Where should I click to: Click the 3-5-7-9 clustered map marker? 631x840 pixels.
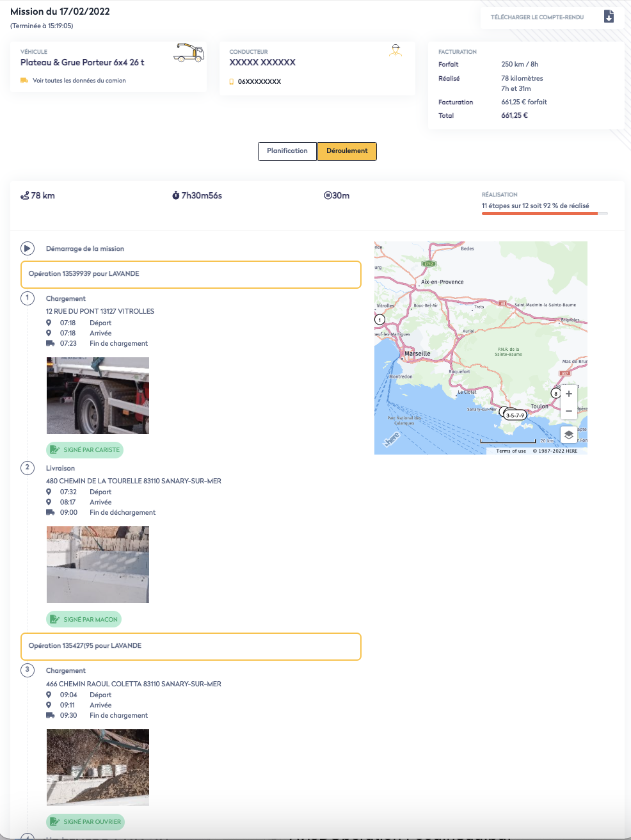pos(515,415)
